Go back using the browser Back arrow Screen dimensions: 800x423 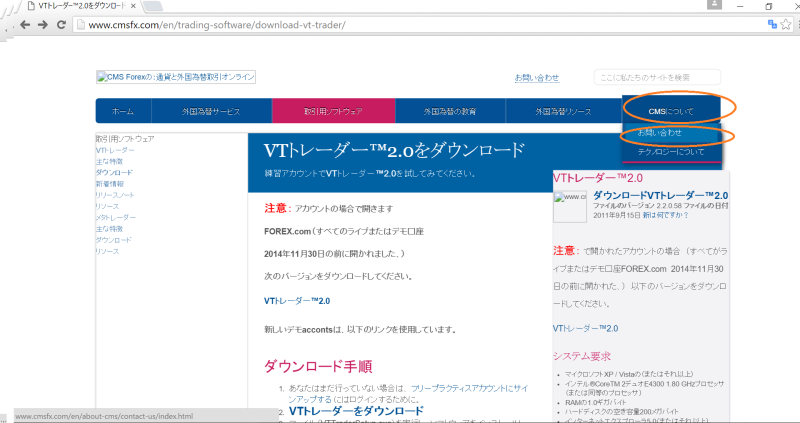tap(24, 24)
